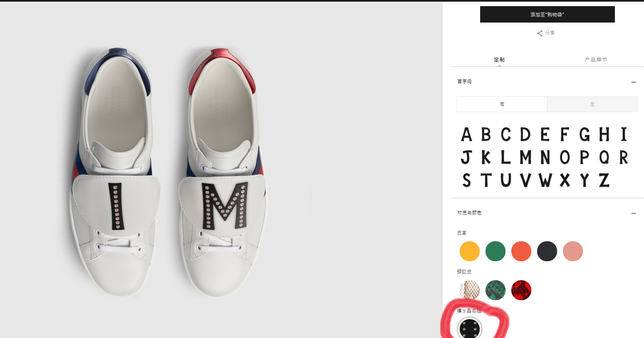Pick letter I in the letter grid
The image size is (644, 338).
(x=624, y=135)
